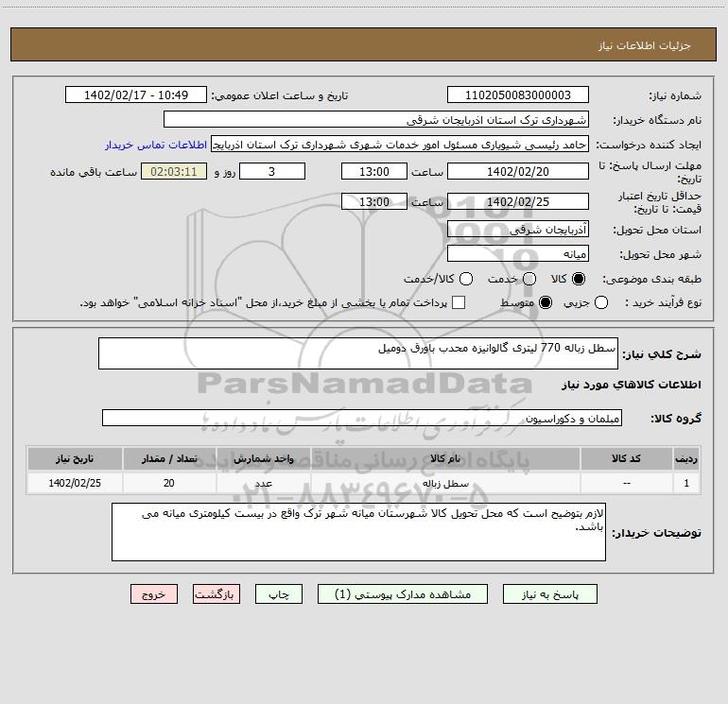The image size is (728, 704).
Task: Click the announcement date field 1402/02/17 - 10:49
Action: pos(136,95)
